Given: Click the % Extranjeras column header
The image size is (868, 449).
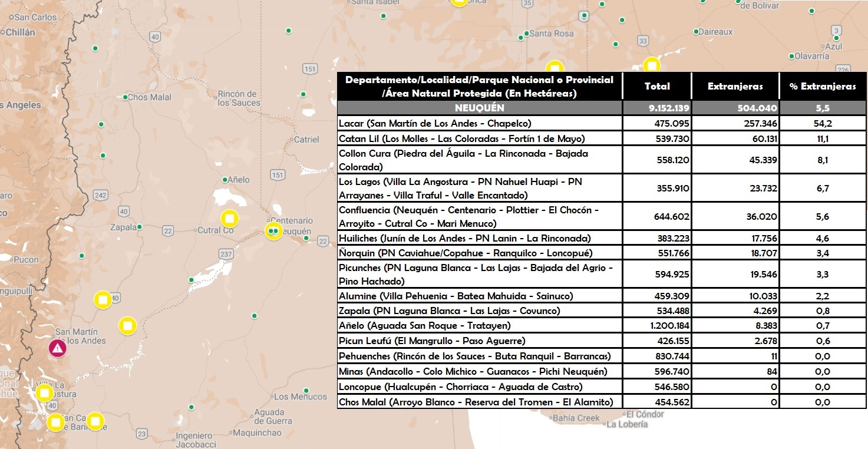Looking at the screenshot, I should [823, 86].
